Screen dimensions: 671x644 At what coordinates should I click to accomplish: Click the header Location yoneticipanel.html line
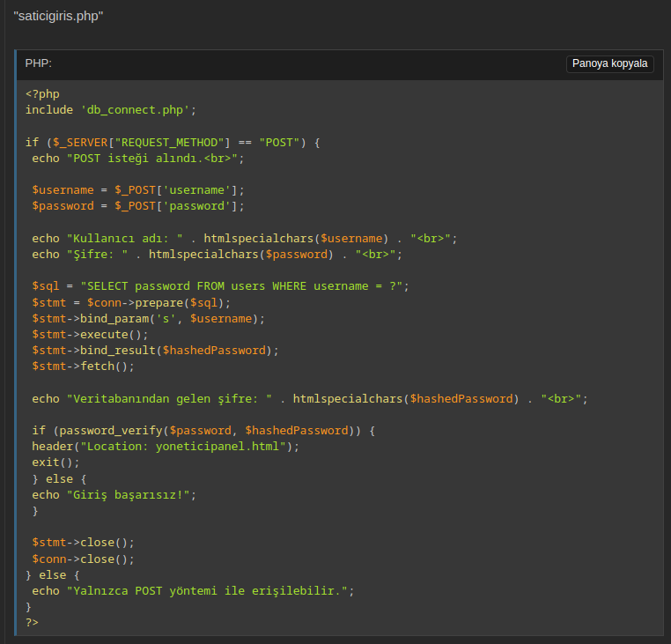click(166, 446)
